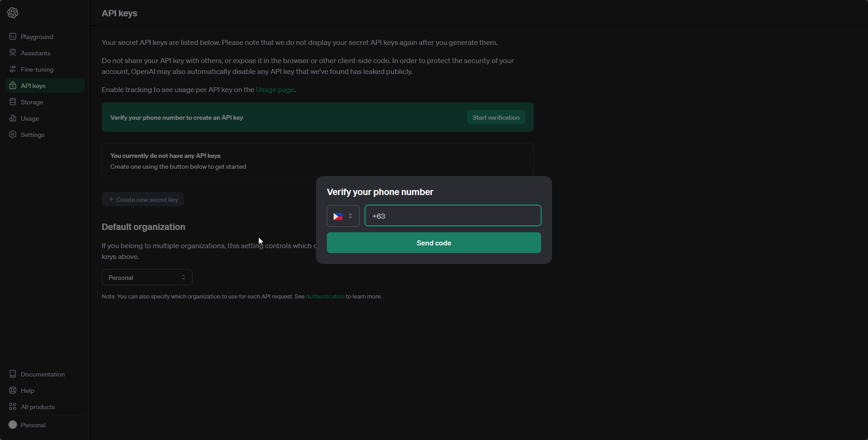Screen dimensions: 868x440
Task: Open Settings from the sidebar
Action: point(45,135)
